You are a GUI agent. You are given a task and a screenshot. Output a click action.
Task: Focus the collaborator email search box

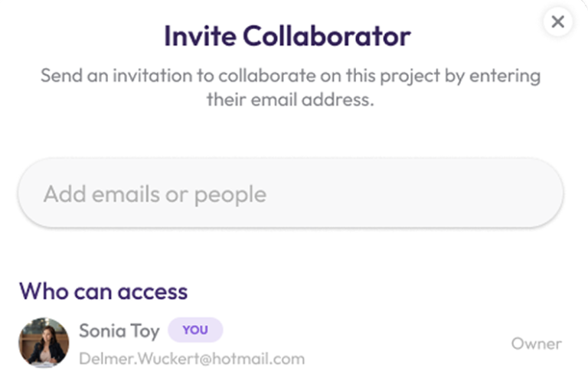(x=291, y=193)
